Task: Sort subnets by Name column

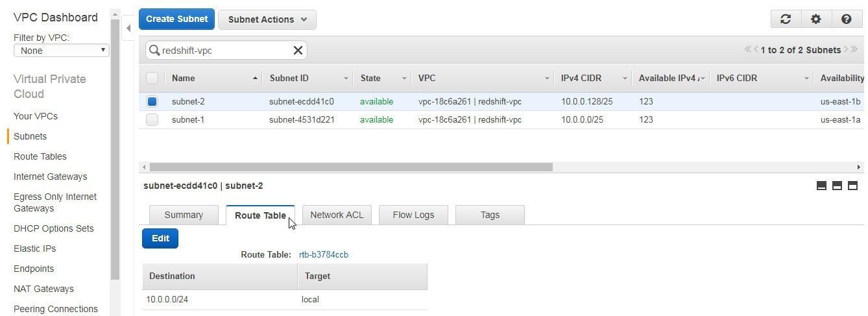Action: [x=184, y=78]
